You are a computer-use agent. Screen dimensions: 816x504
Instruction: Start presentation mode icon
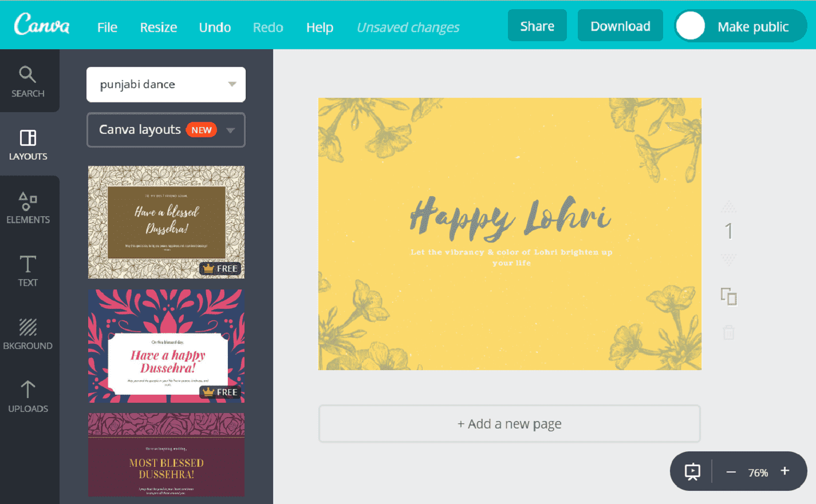pos(692,471)
